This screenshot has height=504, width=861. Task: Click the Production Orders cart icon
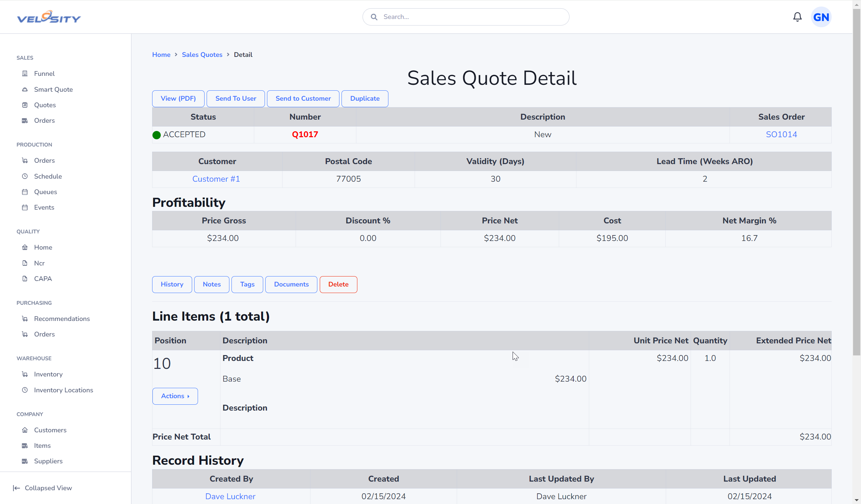[x=25, y=160]
